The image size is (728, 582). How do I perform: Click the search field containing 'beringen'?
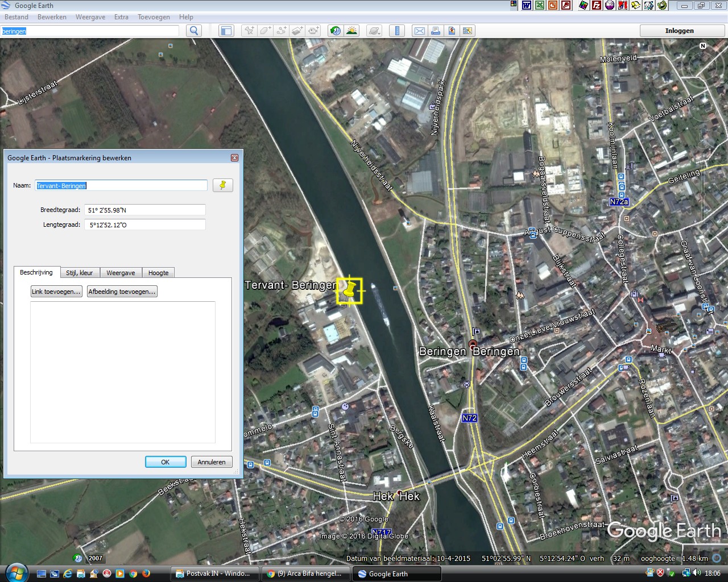pyautogui.click(x=90, y=31)
